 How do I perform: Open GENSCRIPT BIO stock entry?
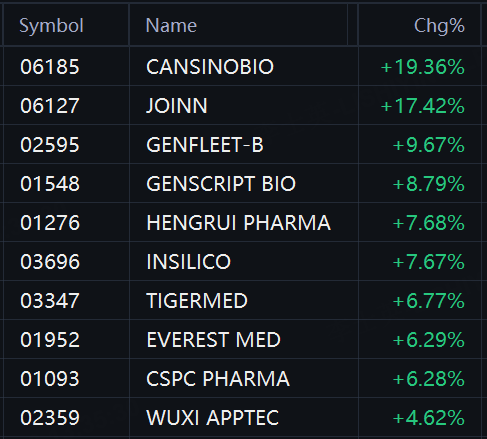(221, 184)
